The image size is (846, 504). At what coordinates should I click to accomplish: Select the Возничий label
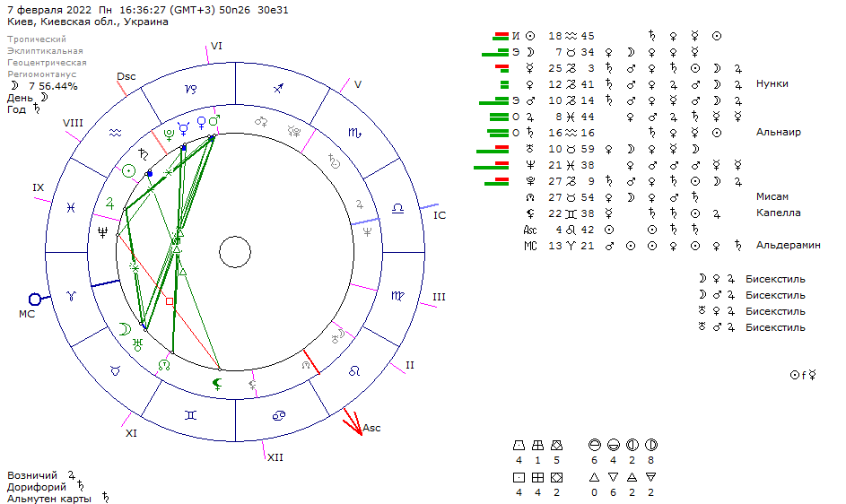point(32,475)
